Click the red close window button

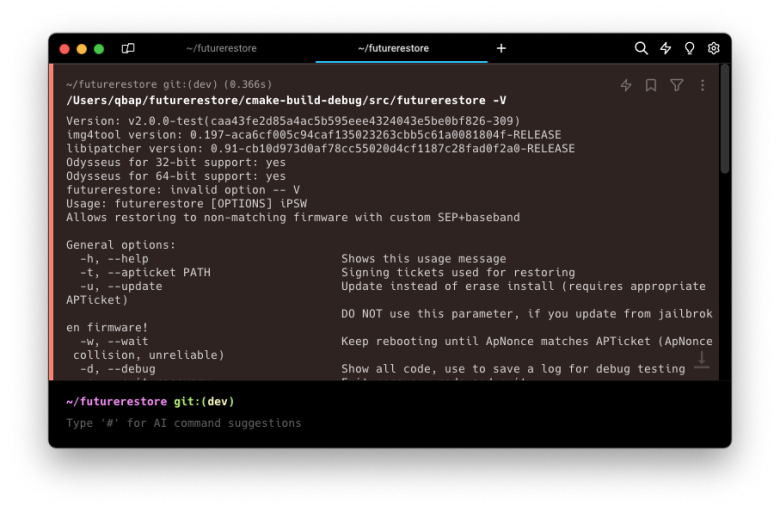(64, 49)
